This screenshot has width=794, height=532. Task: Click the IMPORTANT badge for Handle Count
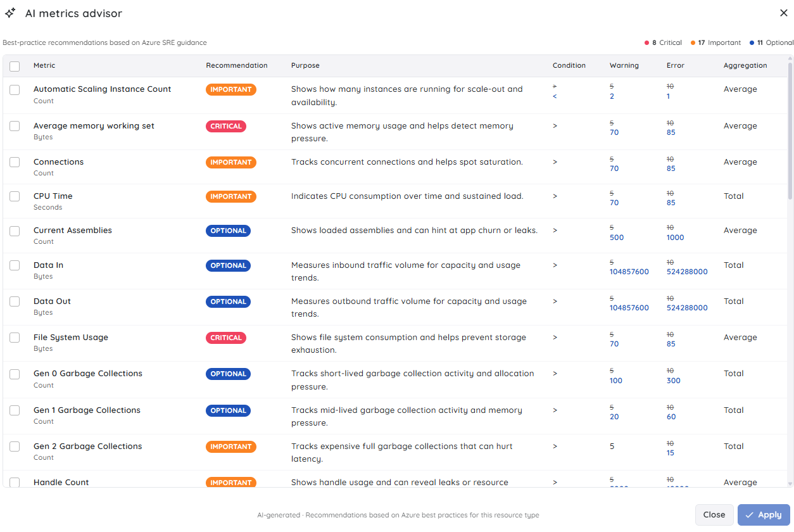231,483
